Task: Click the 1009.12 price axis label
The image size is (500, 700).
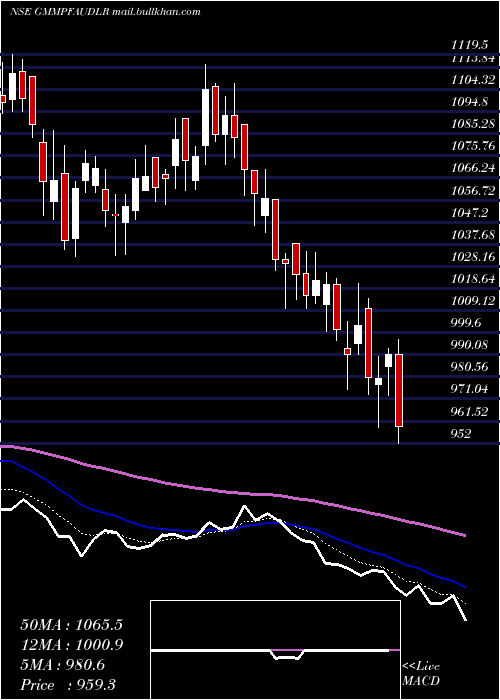Action: (473, 300)
